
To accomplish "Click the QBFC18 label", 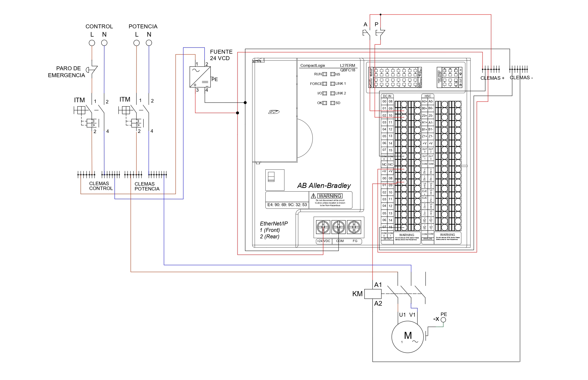I will point(348,70).
